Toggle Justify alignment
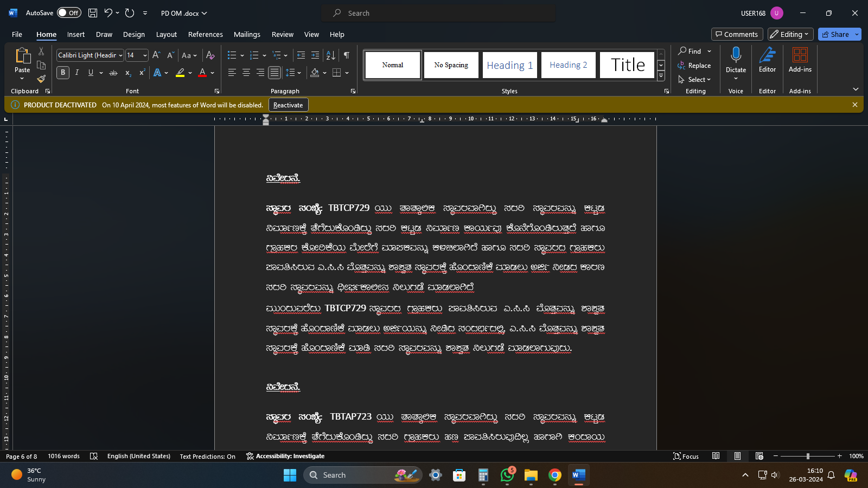 (275, 73)
